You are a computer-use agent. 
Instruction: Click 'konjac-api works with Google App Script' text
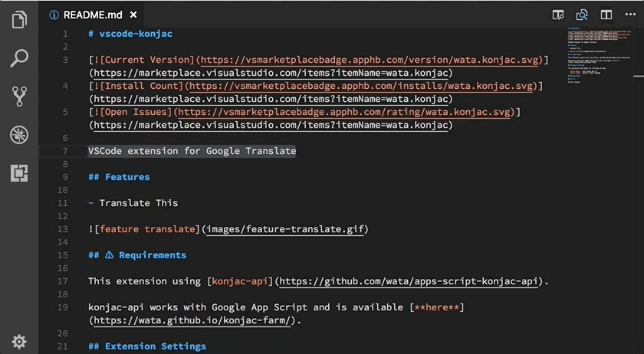tap(198, 307)
